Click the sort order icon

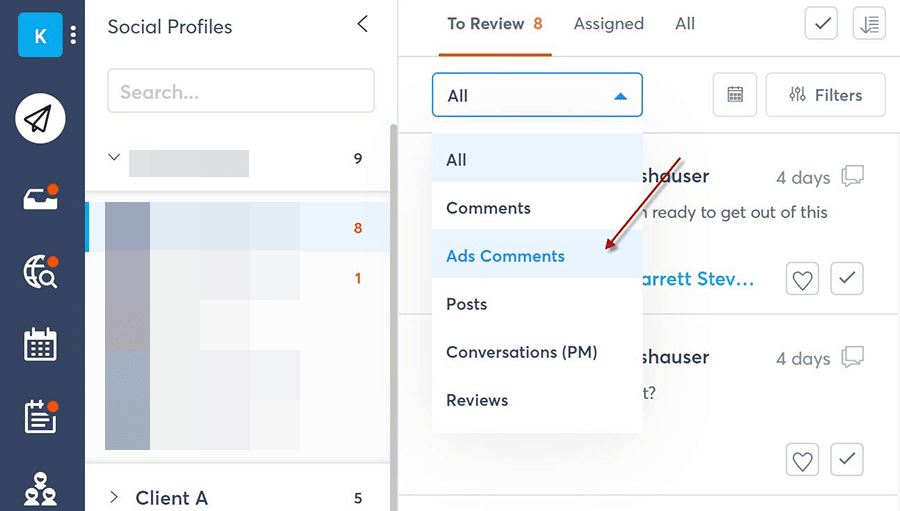tap(869, 24)
